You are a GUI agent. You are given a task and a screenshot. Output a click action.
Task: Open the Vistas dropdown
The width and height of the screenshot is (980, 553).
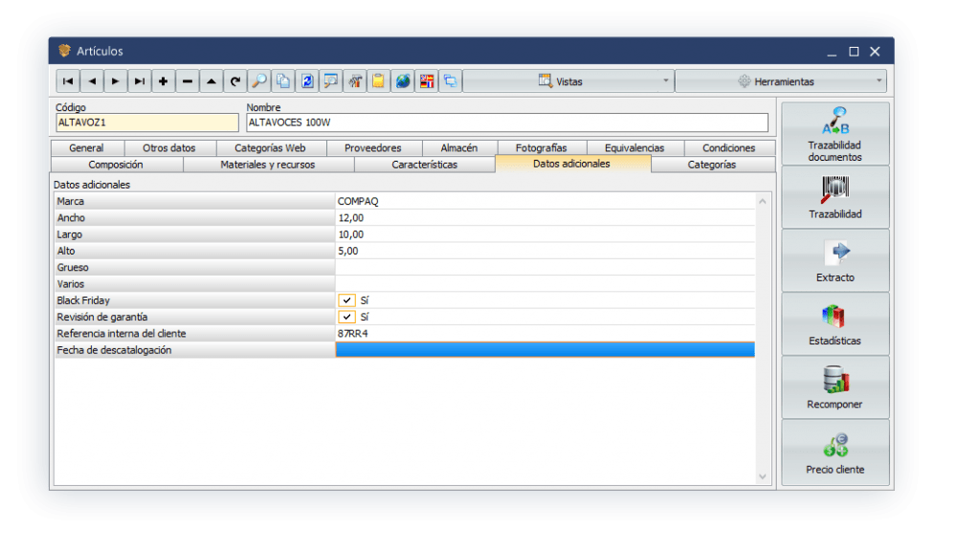(568, 81)
